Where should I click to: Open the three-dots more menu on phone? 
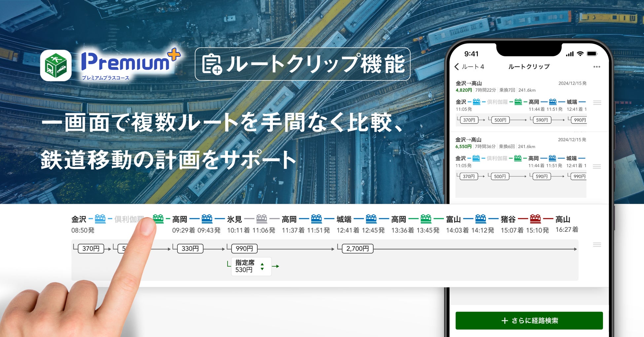pos(596,67)
